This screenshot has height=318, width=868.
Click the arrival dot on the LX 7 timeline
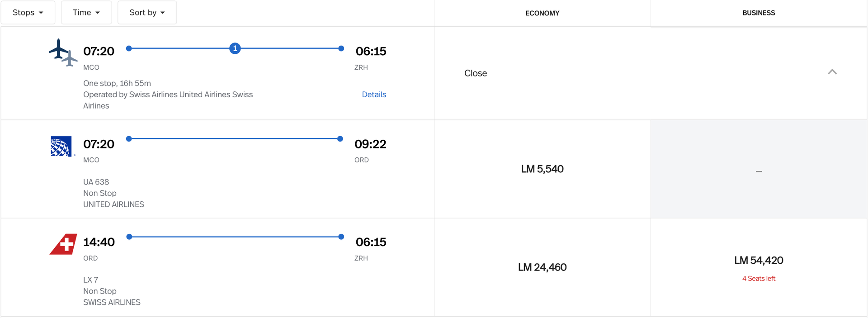340,236
